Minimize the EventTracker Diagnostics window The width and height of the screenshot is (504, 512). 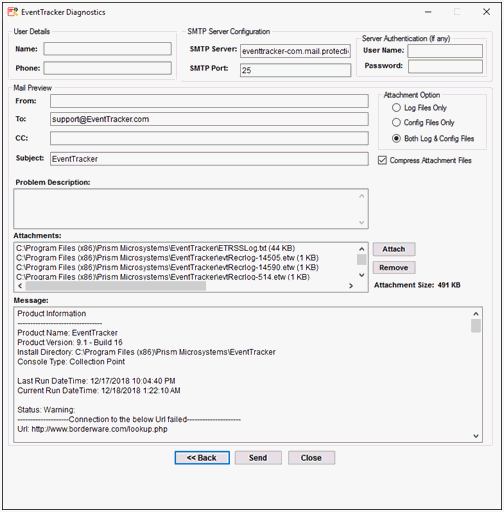pyautogui.click(x=428, y=12)
